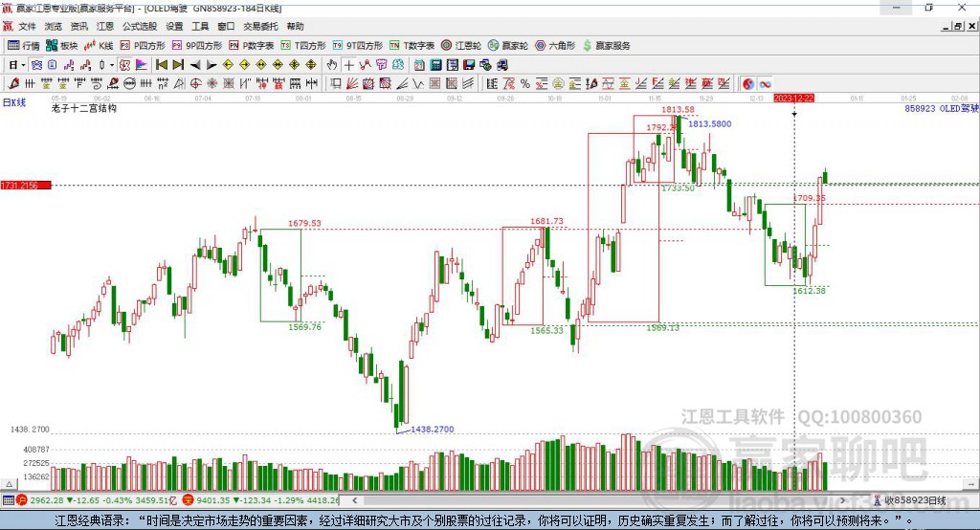Screen dimensions: 980x530
Task: Click the blue infinity symbol icon
Action: point(765,84)
